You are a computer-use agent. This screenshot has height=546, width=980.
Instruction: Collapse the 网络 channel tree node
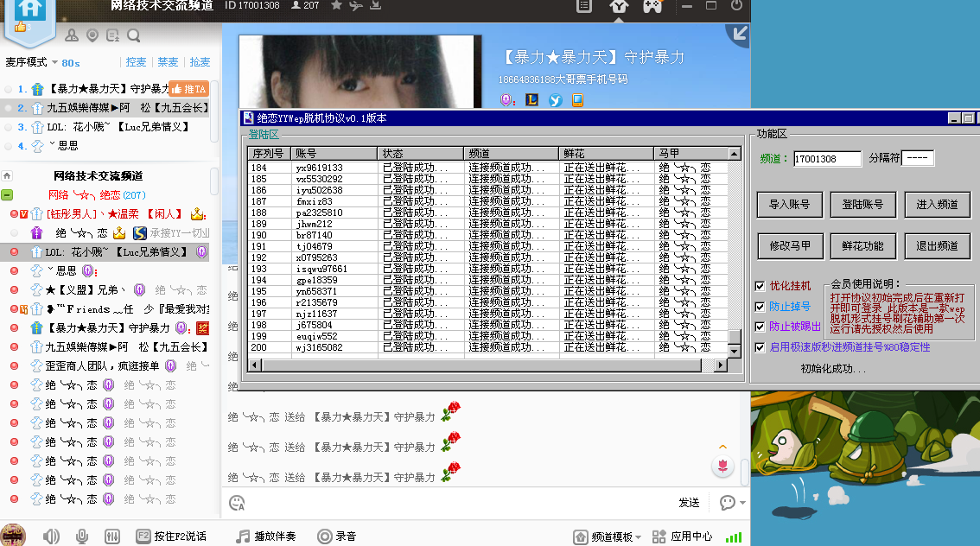7,195
